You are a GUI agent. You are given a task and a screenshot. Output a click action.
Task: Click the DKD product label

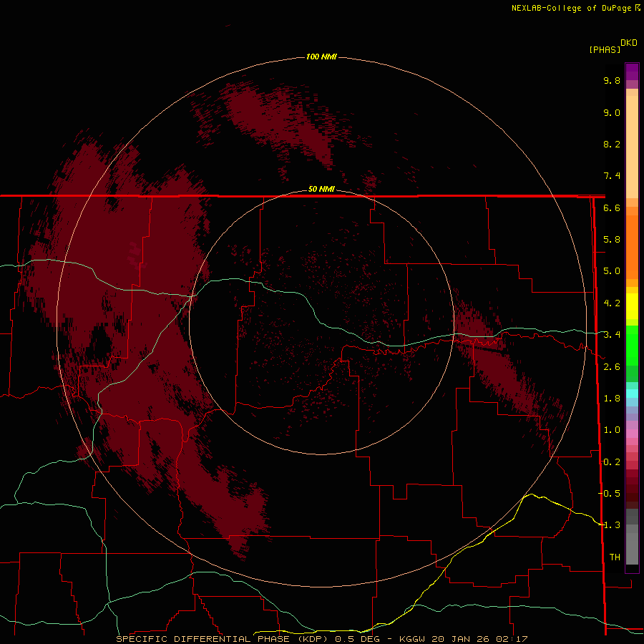click(x=629, y=43)
